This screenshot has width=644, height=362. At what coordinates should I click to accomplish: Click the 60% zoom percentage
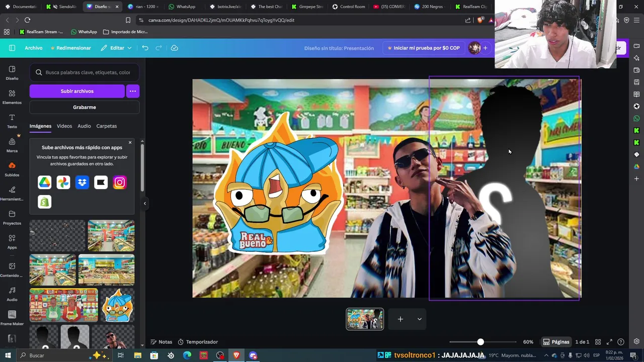[x=528, y=342]
